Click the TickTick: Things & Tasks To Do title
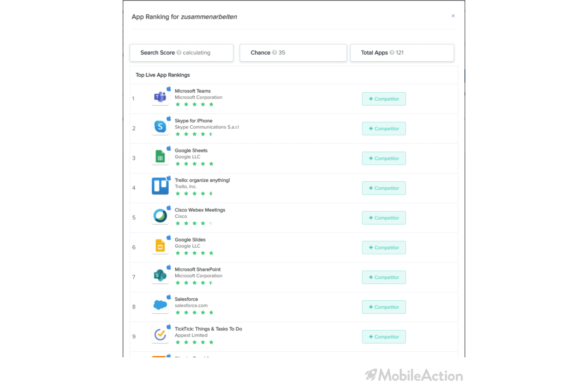The width and height of the screenshot is (588, 392). (208, 329)
